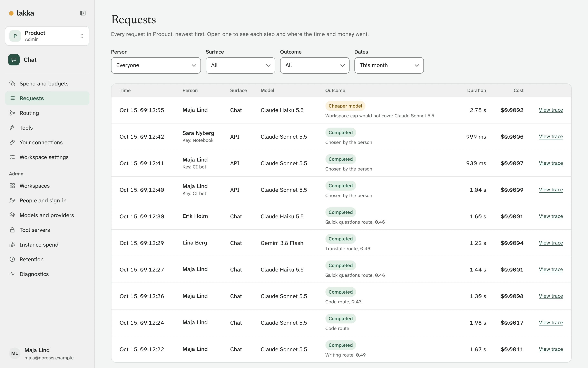Open the Product workspace switcher
This screenshot has height=368, width=588.
(x=47, y=36)
